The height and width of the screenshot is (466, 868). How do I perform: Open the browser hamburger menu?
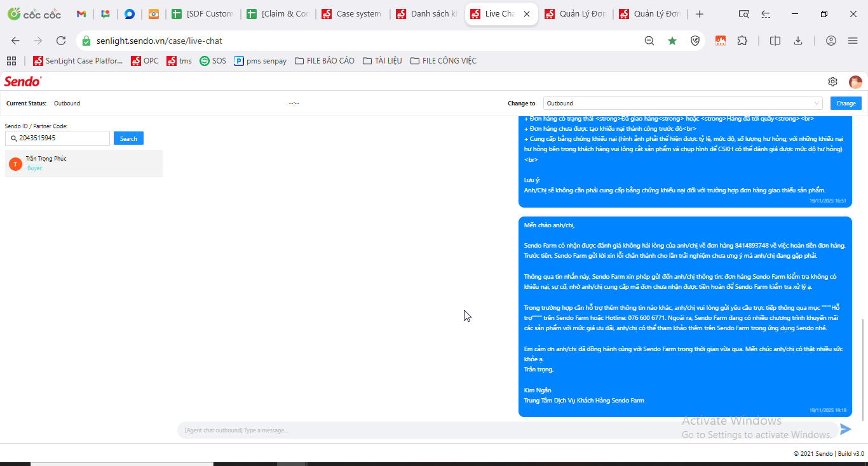[853, 41]
